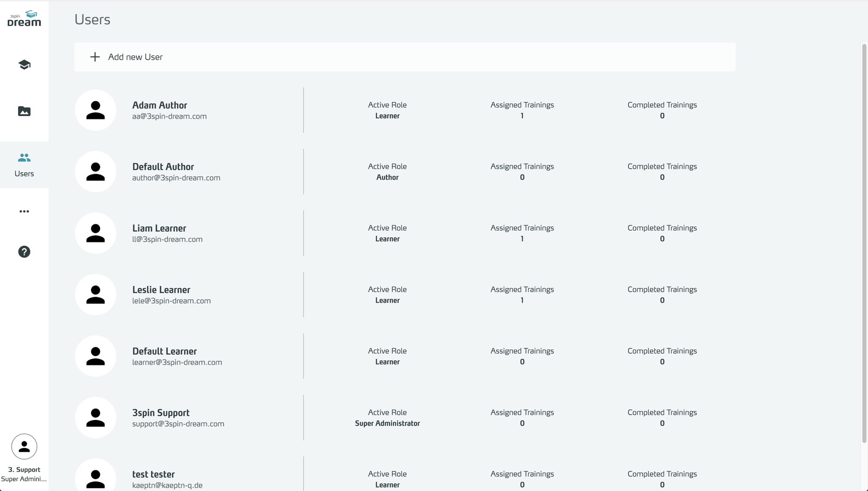
Task: Click the question mark help icon
Action: [24, 252]
